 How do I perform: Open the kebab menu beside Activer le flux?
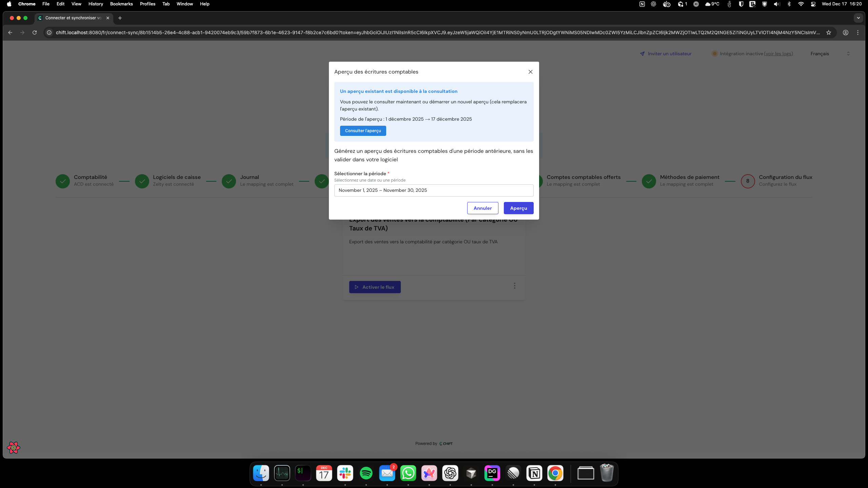515,286
